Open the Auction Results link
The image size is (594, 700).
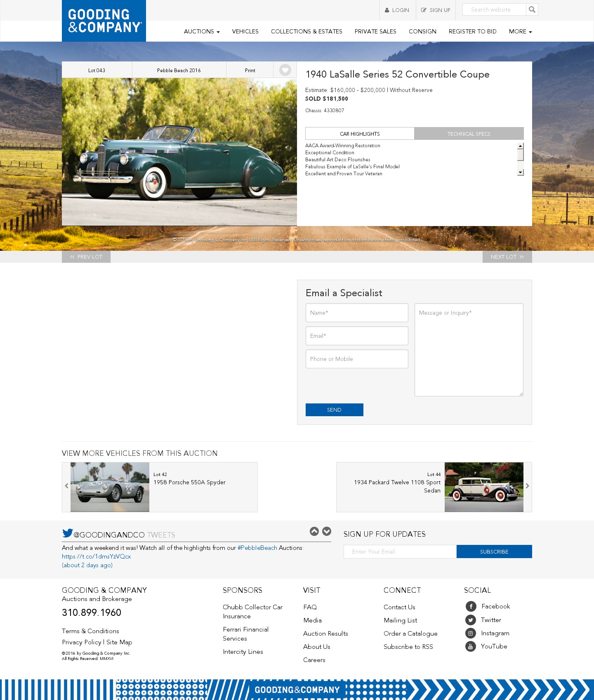click(325, 634)
